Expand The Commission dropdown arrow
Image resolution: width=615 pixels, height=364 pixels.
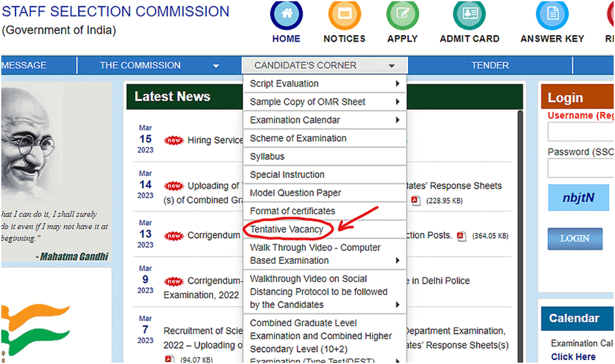click(215, 66)
